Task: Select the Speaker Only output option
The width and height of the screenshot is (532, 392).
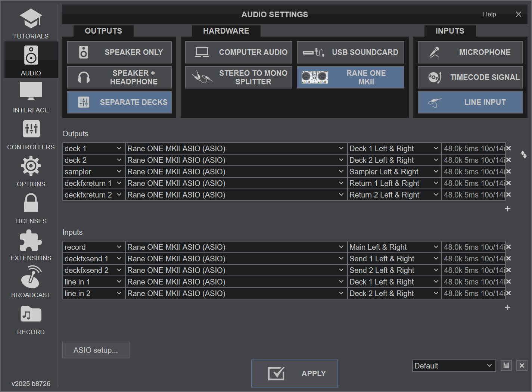Action: pyautogui.click(x=119, y=52)
